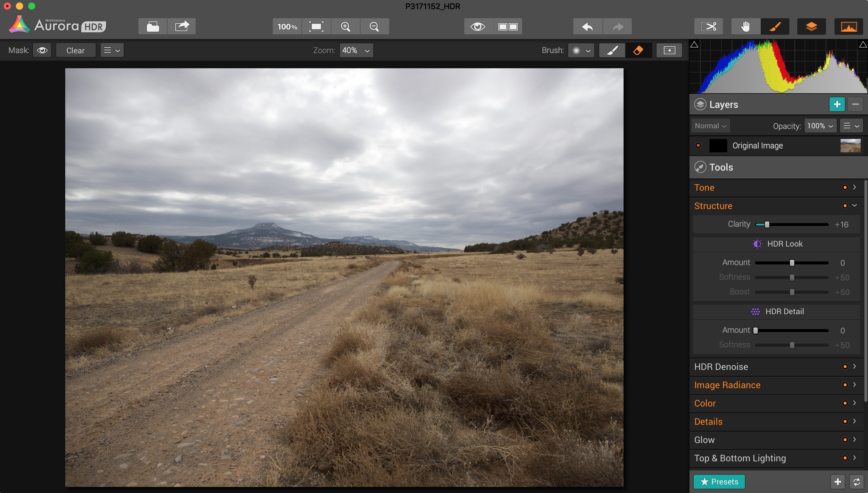Toggle the layers panel icon
Image resolution: width=868 pixels, height=493 pixels.
[811, 26]
